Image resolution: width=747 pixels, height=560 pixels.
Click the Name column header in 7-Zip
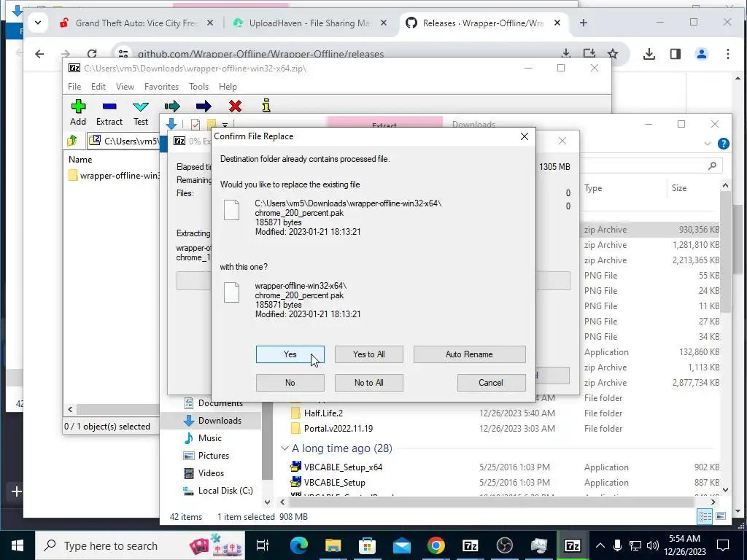pos(80,160)
